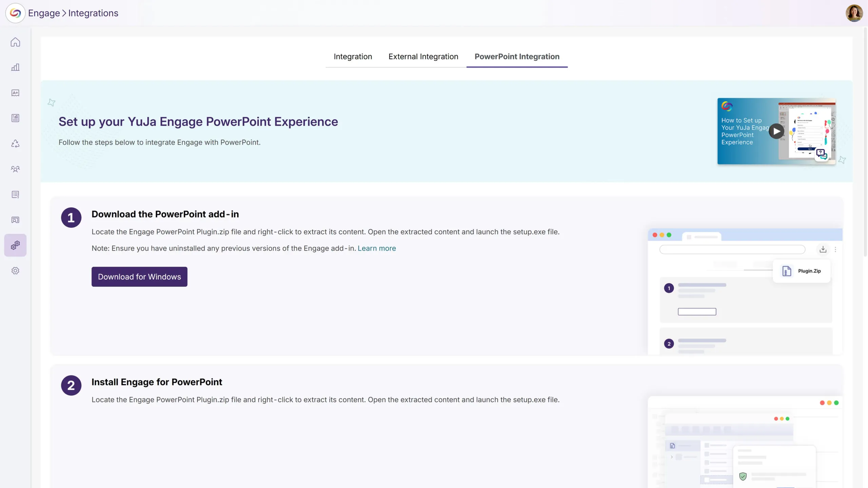Open the user profile avatar
Image resolution: width=868 pixels, height=488 pixels.
pos(854,13)
